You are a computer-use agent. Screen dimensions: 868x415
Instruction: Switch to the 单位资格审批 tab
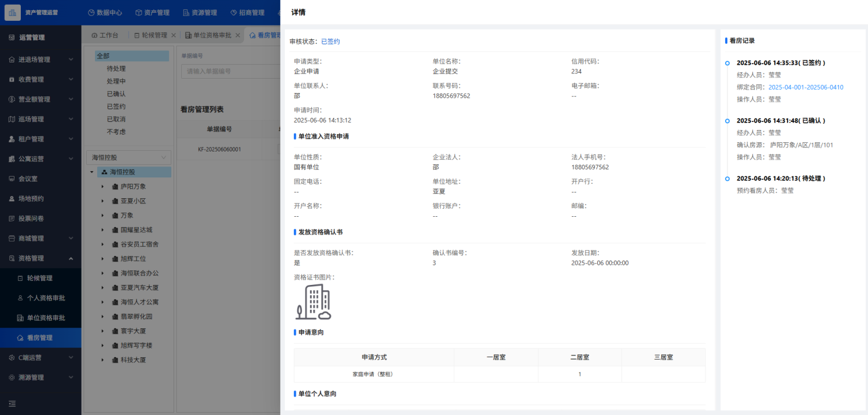tap(208, 35)
